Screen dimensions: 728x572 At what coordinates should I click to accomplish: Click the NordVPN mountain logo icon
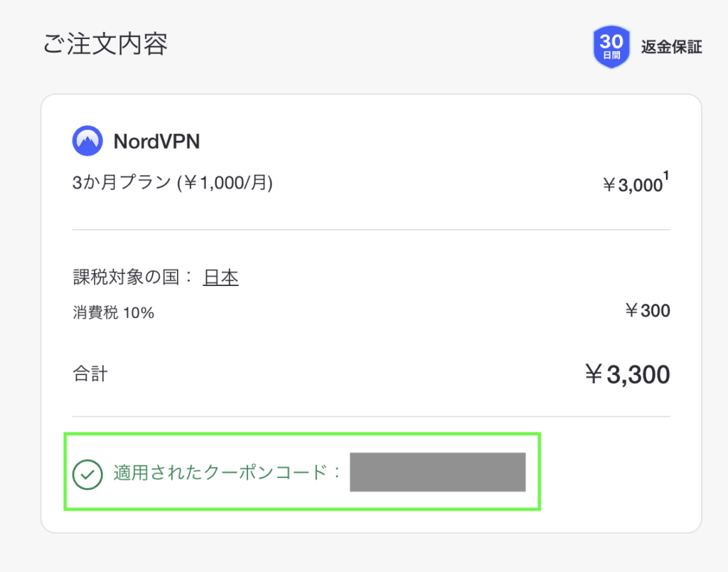(x=87, y=141)
